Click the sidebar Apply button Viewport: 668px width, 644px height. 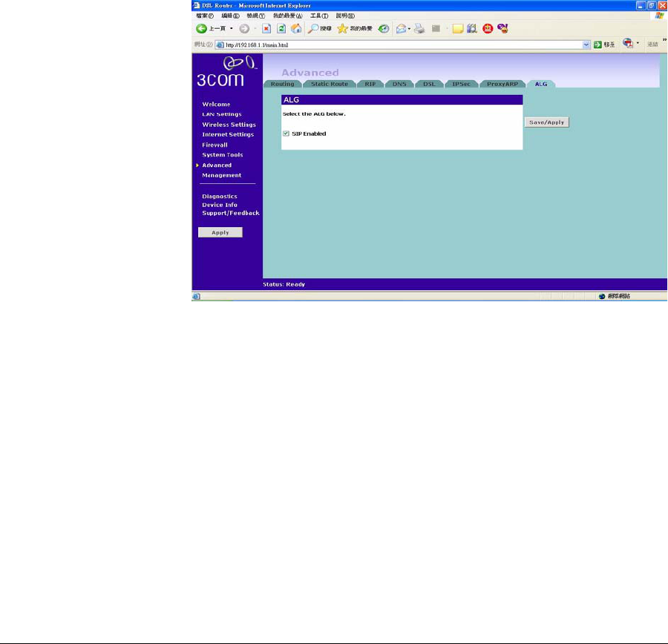point(220,232)
